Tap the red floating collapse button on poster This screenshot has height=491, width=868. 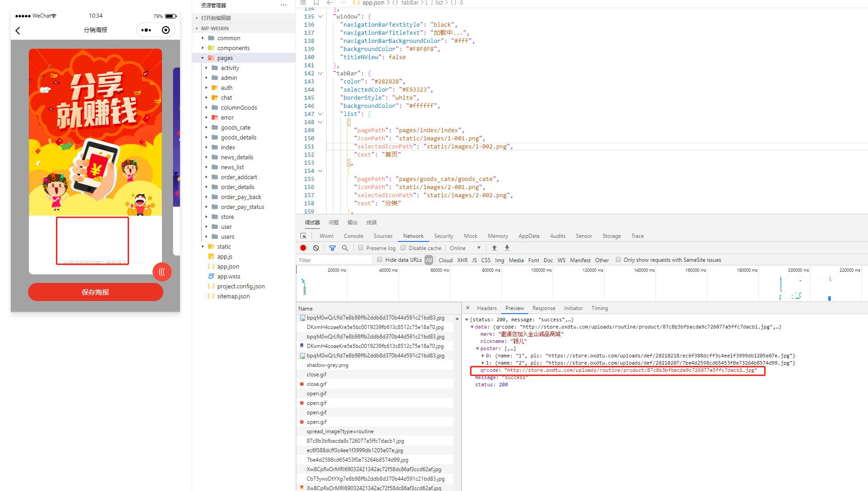coord(162,272)
